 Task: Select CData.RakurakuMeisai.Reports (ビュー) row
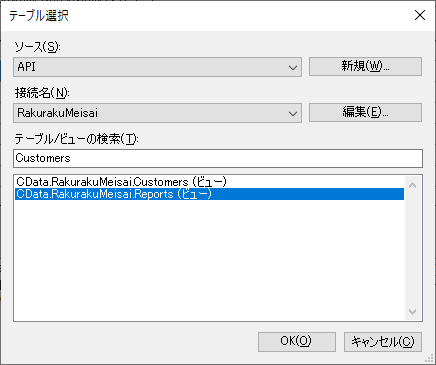click(x=209, y=194)
